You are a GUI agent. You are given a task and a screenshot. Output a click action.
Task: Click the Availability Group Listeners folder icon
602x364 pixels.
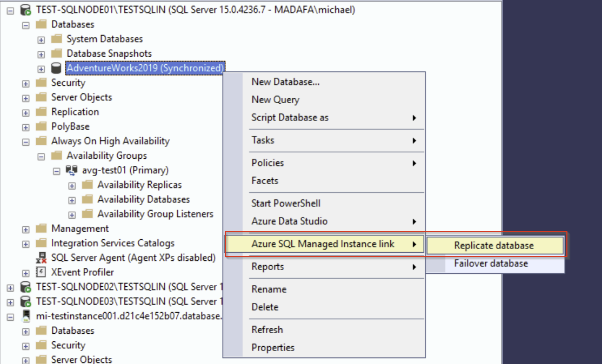(x=87, y=214)
